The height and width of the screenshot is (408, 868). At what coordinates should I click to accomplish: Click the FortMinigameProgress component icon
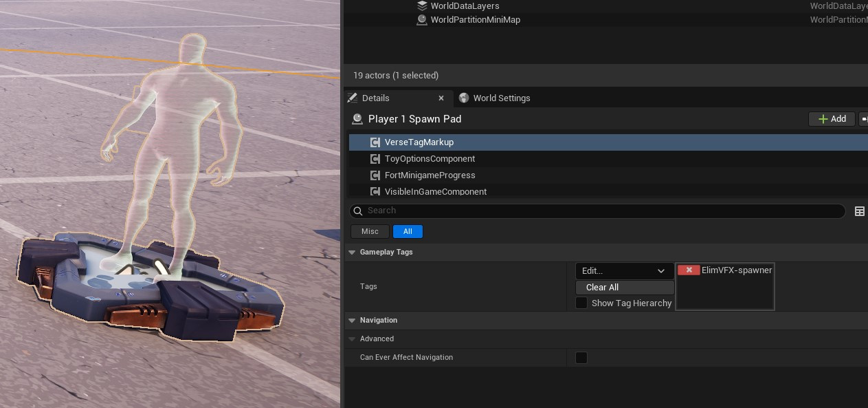(x=375, y=175)
